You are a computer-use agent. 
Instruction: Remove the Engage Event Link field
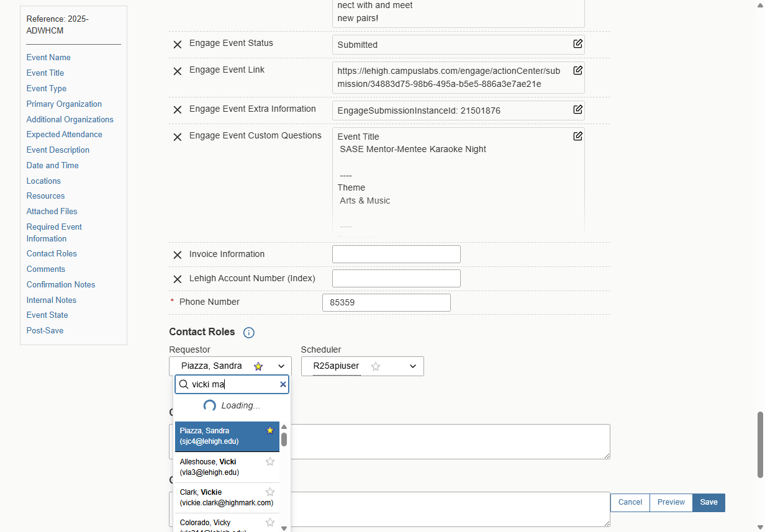coord(177,71)
